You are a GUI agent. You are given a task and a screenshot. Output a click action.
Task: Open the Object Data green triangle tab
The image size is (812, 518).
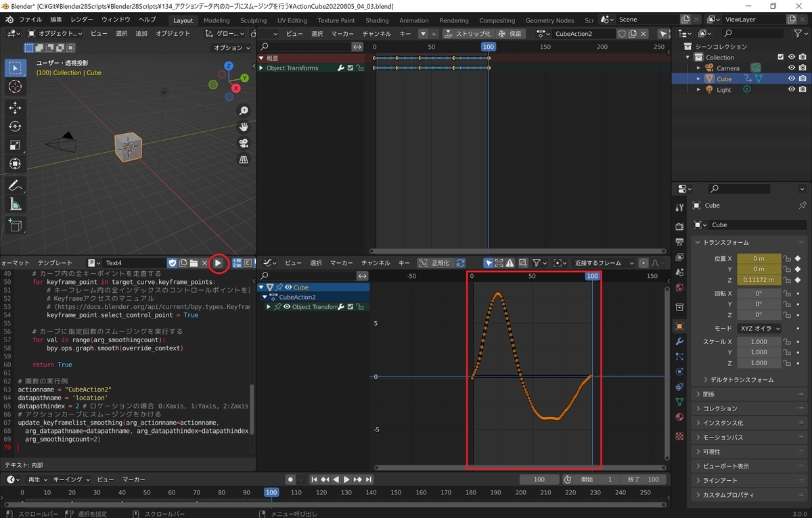coord(679,402)
